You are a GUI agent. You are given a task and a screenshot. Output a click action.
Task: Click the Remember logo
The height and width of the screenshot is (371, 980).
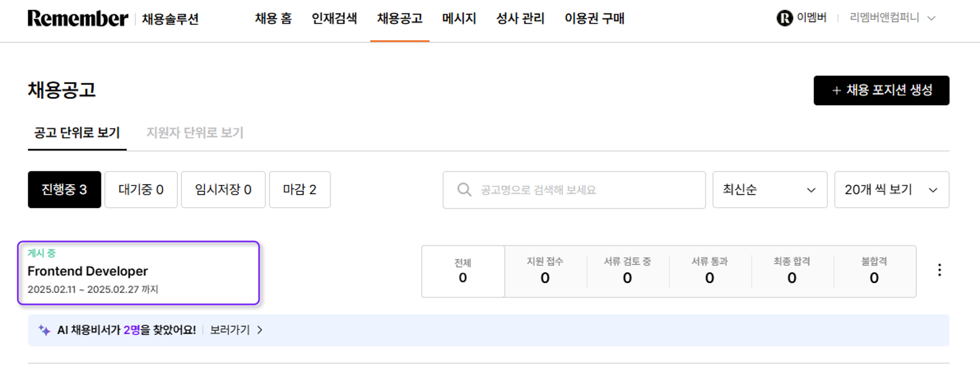(78, 18)
